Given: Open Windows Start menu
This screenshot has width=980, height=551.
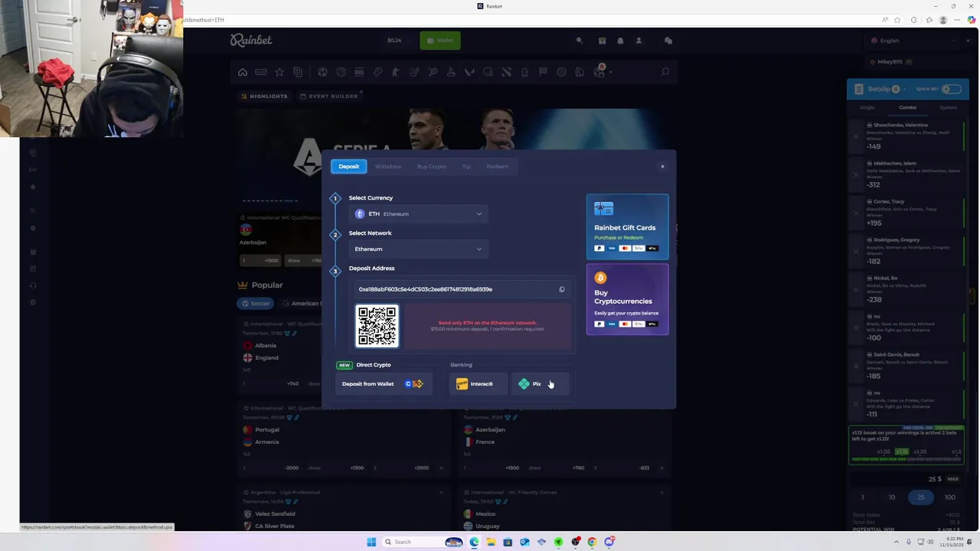Looking at the screenshot, I should pyautogui.click(x=371, y=542).
